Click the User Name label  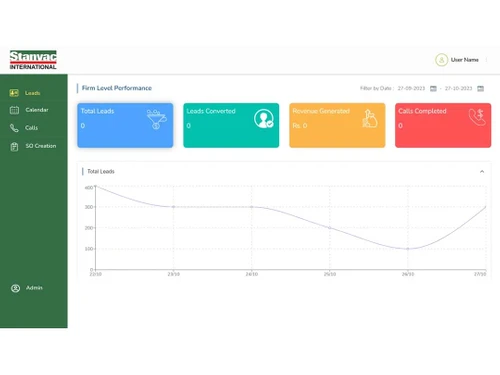pos(465,60)
